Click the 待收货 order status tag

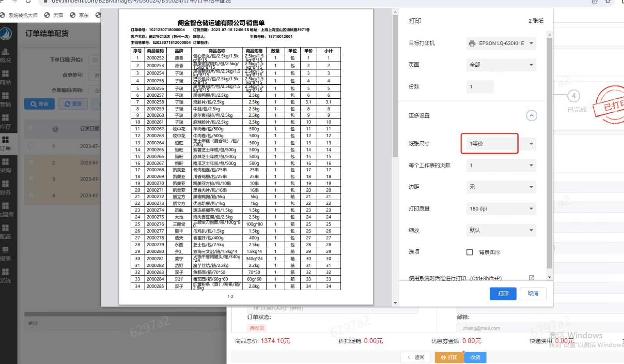pyautogui.click(x=257, y=328)
